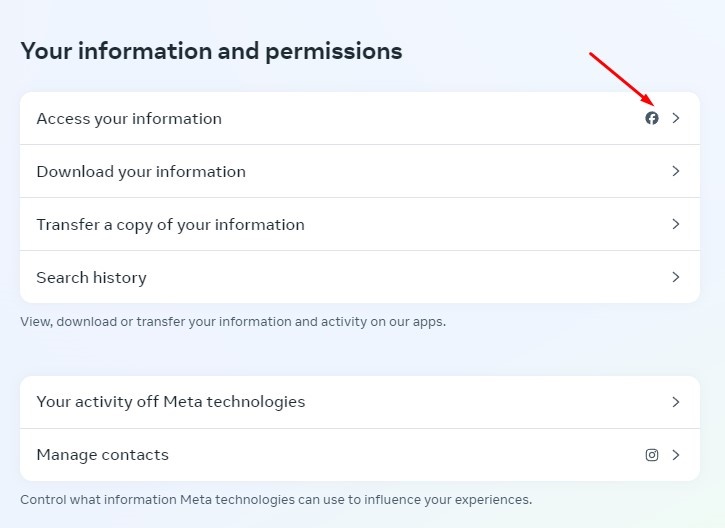Open Your activity off Meta technologies

pyautogui.click(x=360, y=402)
